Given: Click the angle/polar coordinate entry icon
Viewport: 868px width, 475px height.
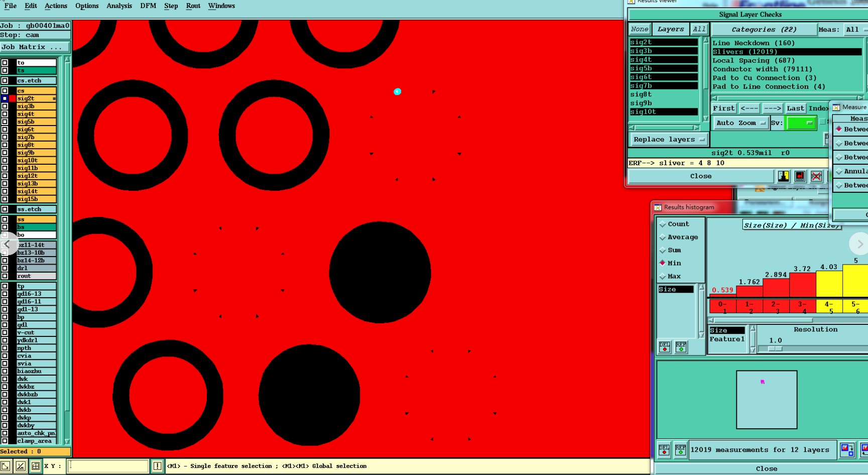Looking at the screenshot, I should coord(20,466).
